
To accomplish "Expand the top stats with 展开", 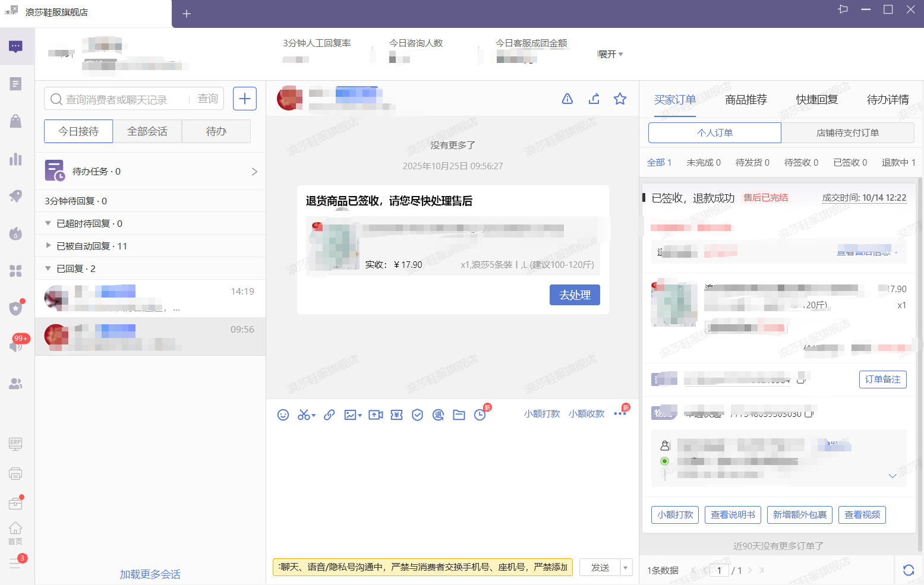I will coord(610,54).
